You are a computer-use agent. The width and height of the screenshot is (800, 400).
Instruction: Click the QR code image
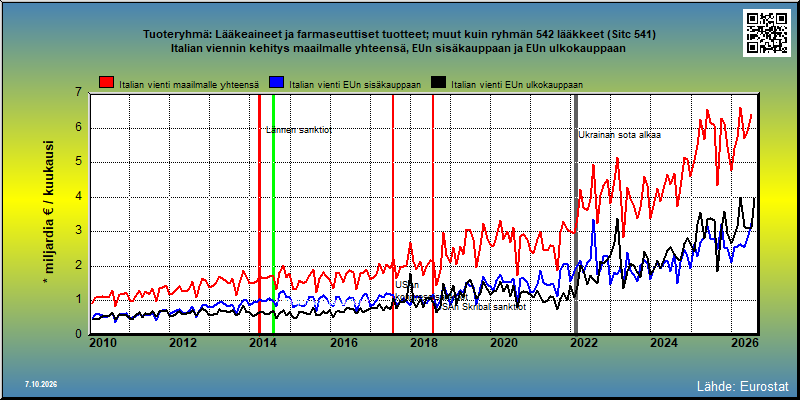coord(767,33)
